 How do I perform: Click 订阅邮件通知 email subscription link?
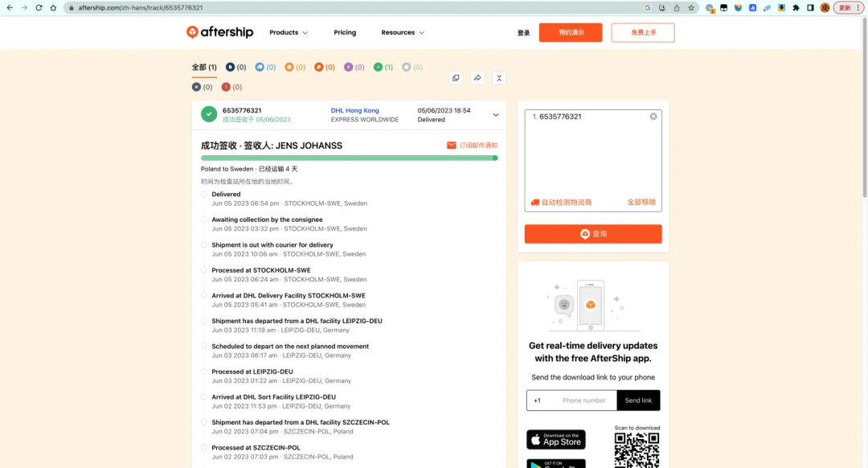(473, 145)
